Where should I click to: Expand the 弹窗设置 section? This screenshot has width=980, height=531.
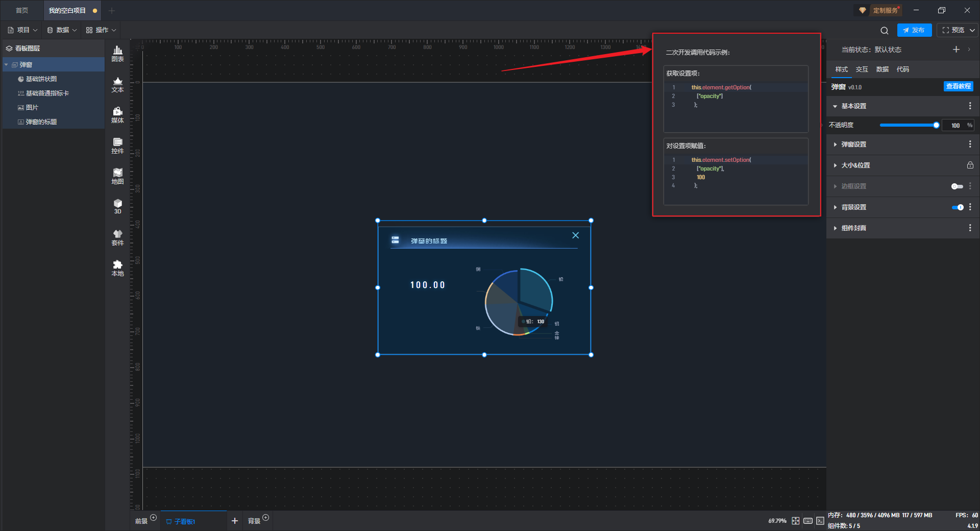835,144
